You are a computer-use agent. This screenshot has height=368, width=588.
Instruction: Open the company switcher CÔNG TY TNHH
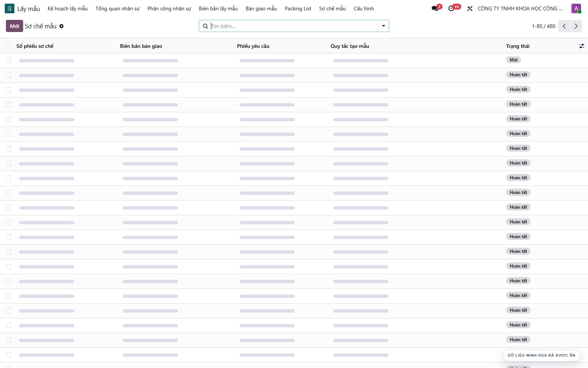[520, 8]
